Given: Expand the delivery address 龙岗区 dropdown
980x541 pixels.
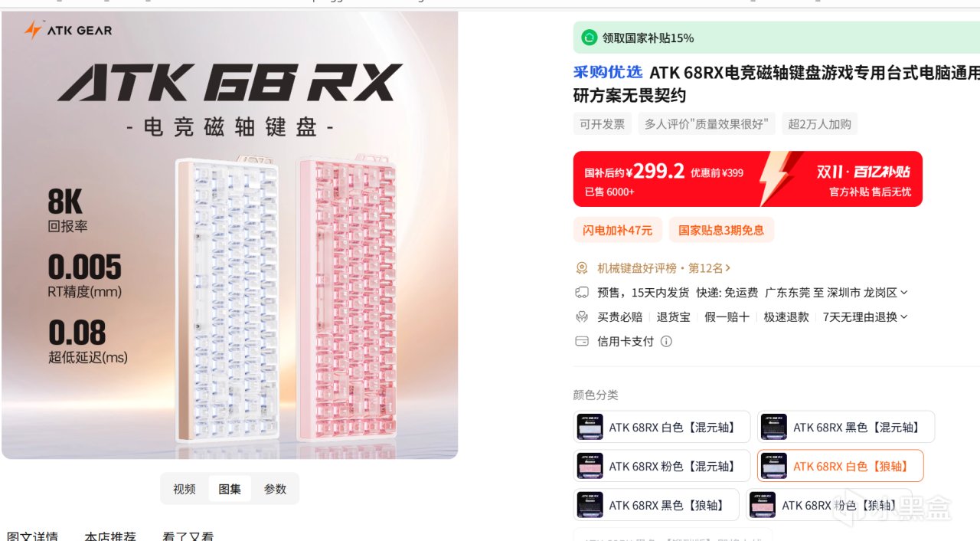Looking at the screenshot, I should (x=904, y=293).
